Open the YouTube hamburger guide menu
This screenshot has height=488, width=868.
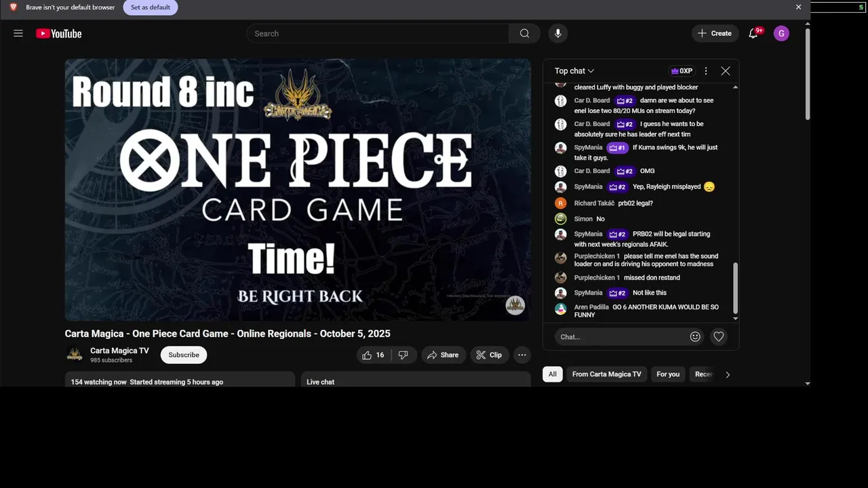[18, 33]
